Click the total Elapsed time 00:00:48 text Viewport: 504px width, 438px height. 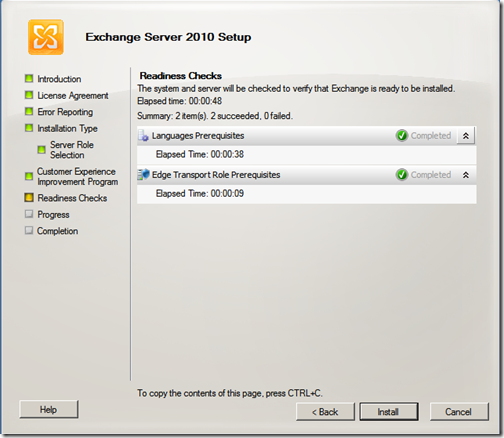point(179,101)
